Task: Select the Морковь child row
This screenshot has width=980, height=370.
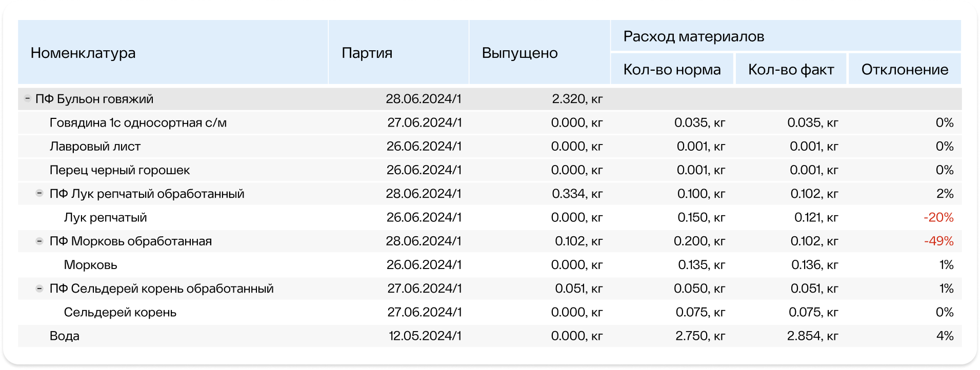Action: click(490, 264)
